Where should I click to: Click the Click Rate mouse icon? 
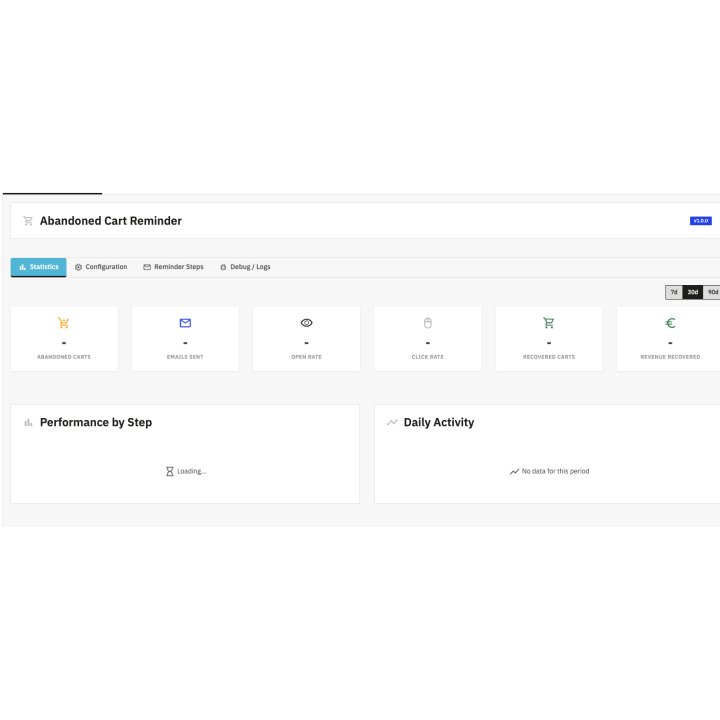point(427,323)
